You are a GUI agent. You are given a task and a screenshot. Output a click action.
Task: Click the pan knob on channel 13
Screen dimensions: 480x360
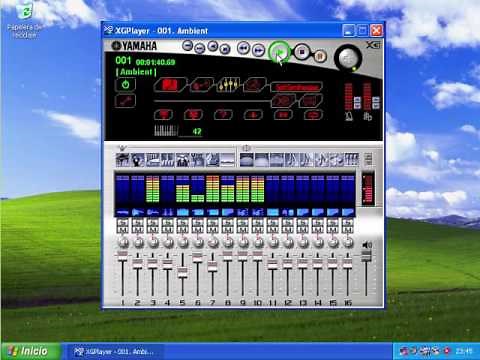click(303, 243)
